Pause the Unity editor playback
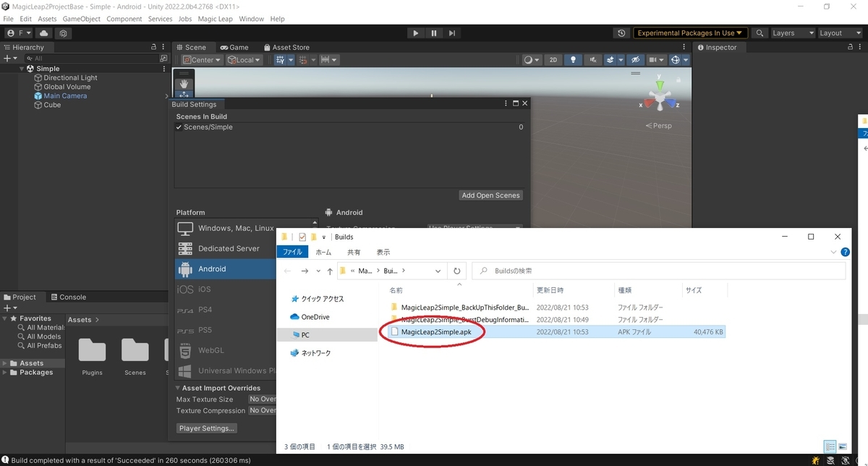This screenshot has height=466, width=868. [434, 33]
